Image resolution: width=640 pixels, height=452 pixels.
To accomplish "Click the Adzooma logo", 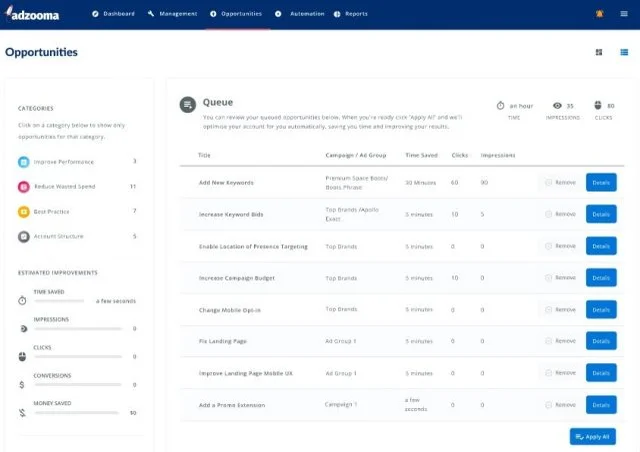I will [x=32, y=14].
